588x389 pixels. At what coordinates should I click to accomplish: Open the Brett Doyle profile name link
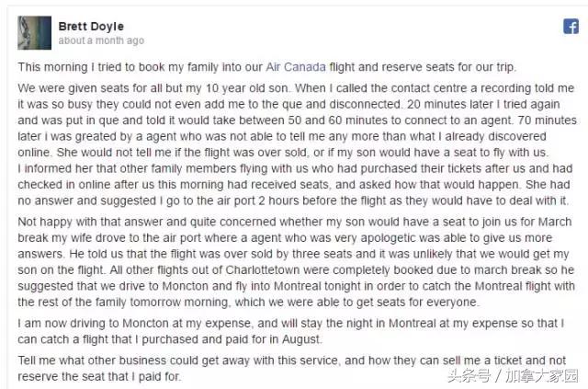pos(90,27)
